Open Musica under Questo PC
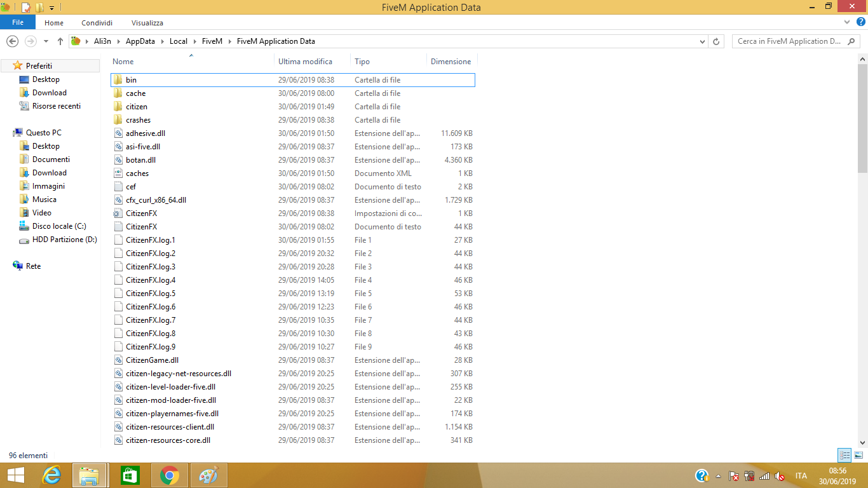This screenshot has width=868, height=488. [44, 200]
